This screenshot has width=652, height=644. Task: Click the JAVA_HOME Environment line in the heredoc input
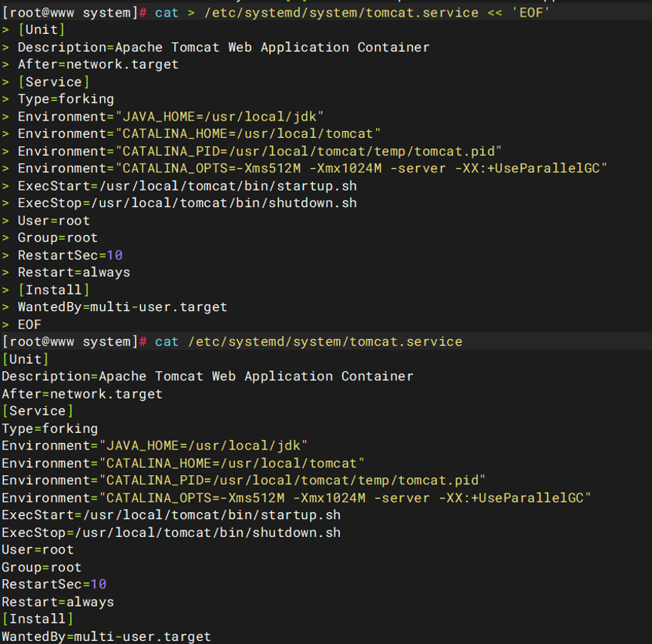(x=170, y=116)
